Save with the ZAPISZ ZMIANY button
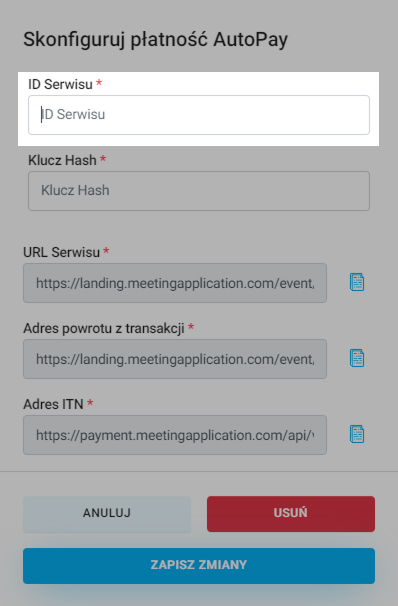Screen dimensions: 398x606 [199, 566]
